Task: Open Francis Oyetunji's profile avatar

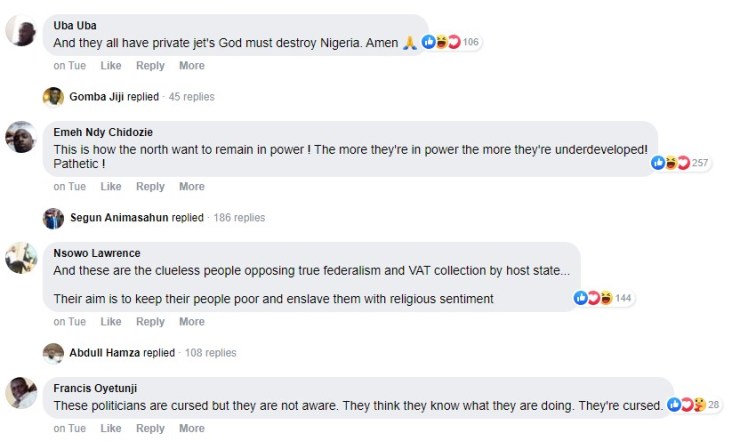Action: [21, 392]
